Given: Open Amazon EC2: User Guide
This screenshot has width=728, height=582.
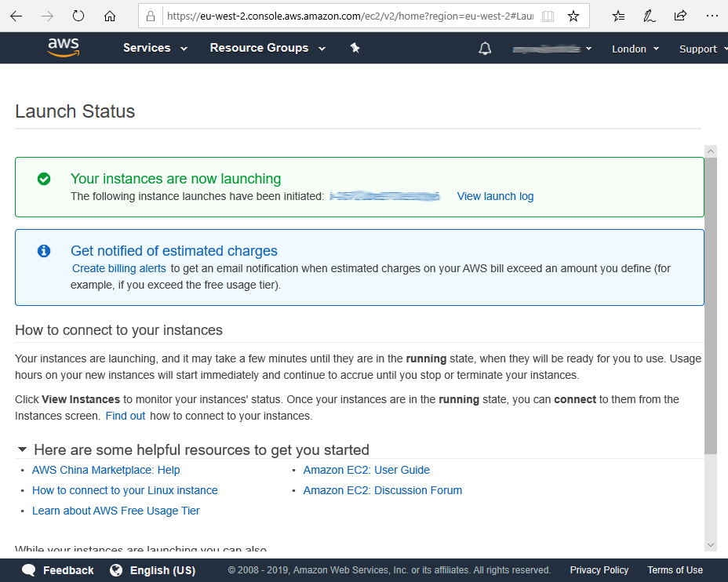Looking at the screenshot, I should [366, 470].
